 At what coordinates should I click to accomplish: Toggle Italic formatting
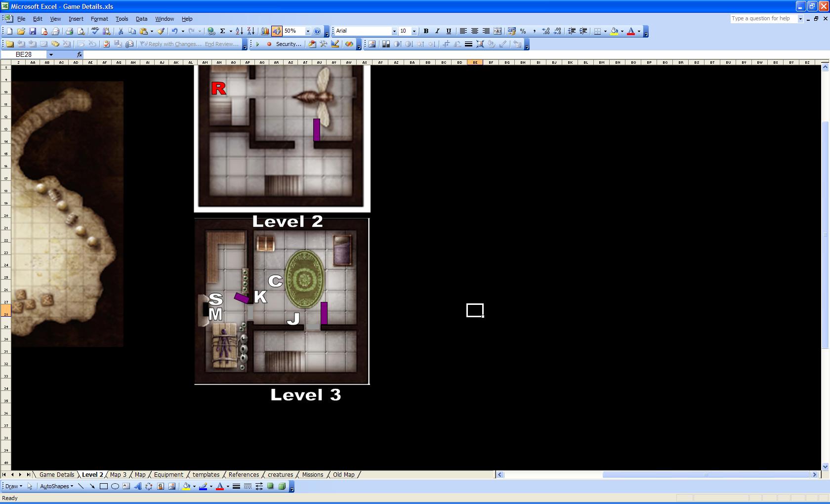pos(437,31)
